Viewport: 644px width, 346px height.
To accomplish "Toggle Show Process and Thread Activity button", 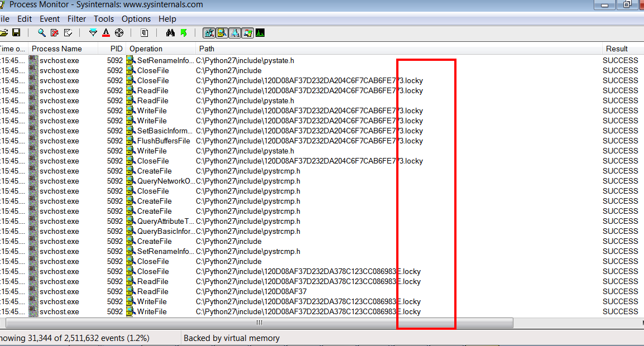I will point(248,33).
